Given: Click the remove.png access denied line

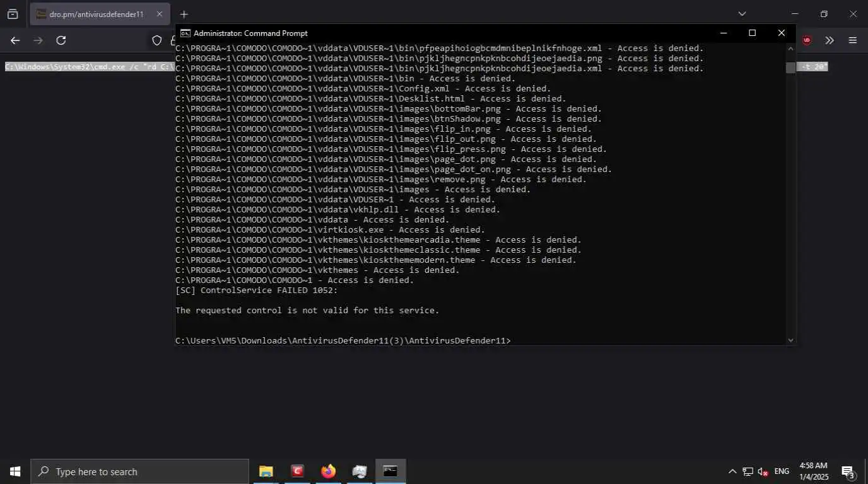Looking at the screenshot, I should coord(381,180).
